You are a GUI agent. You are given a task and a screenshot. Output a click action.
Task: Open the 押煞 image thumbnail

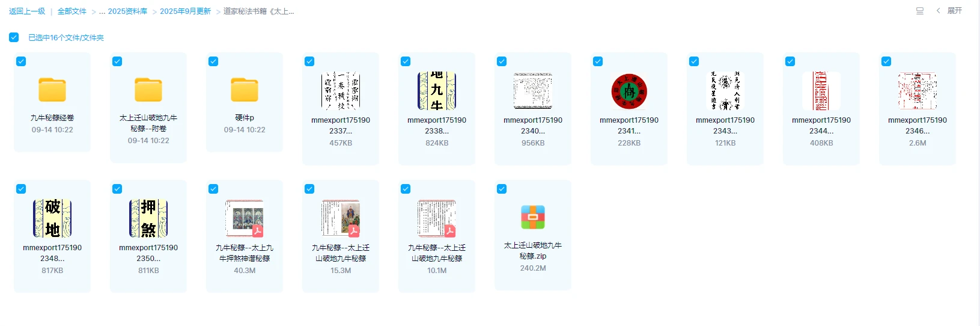click(x=148, y=218)
